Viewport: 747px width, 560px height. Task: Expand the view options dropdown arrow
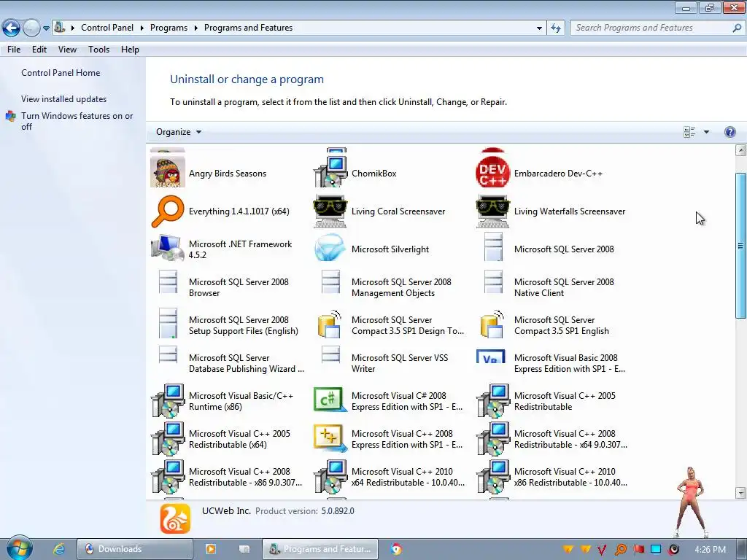point(706,132)
